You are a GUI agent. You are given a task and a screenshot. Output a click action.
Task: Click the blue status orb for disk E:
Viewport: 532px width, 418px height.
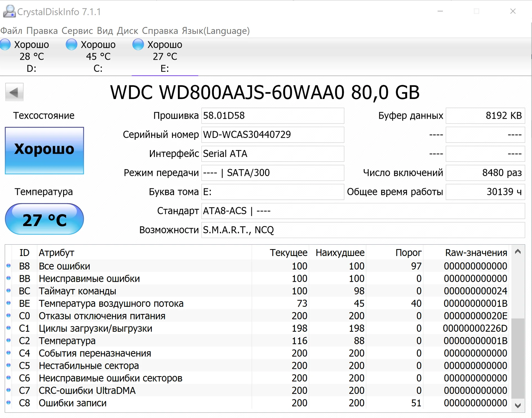138,44
